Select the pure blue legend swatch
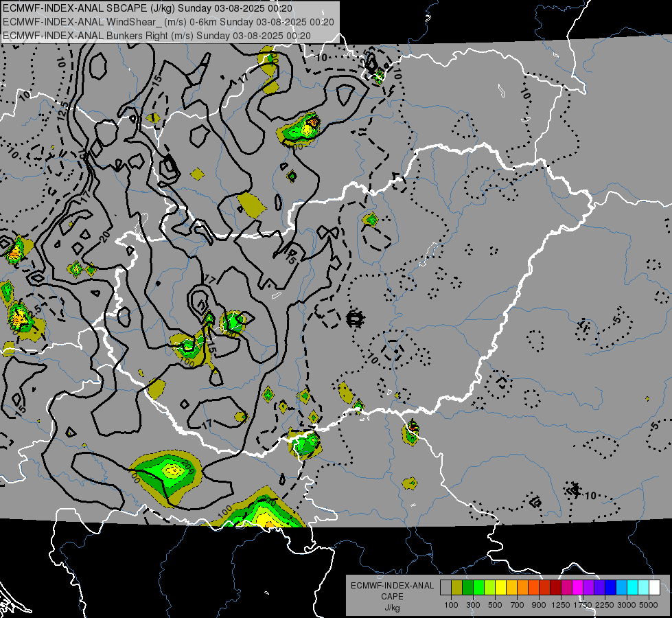The height and width of the screenshot is (618, 672). (x=611, y=588)
